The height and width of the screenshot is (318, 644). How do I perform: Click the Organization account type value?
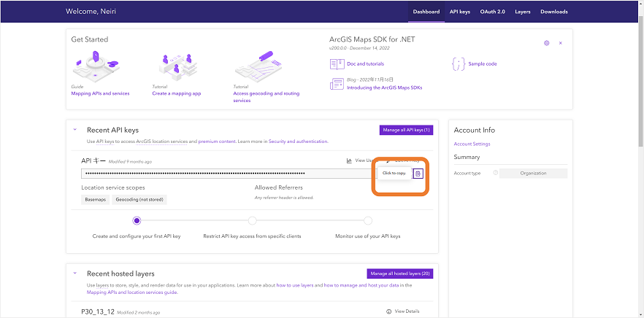pos(533,173)
